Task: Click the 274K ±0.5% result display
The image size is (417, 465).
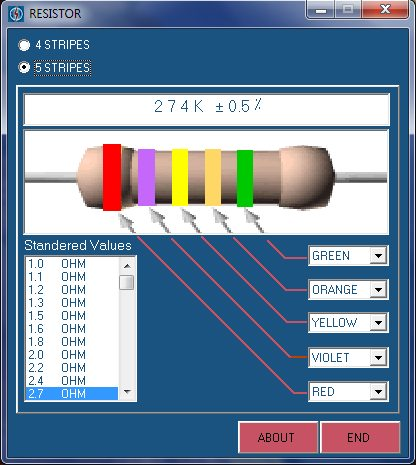Action: [x=207, y=110]
